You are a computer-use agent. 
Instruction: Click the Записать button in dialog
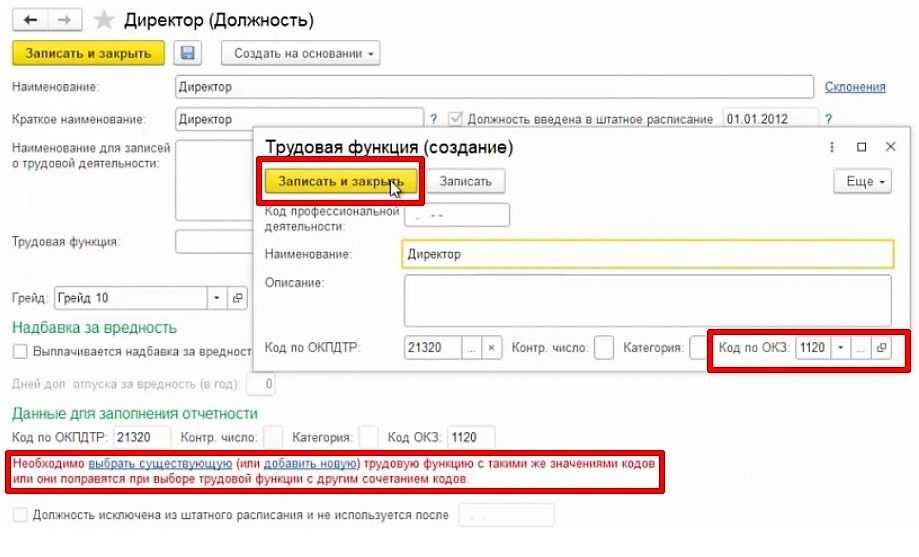click(465, 181)
